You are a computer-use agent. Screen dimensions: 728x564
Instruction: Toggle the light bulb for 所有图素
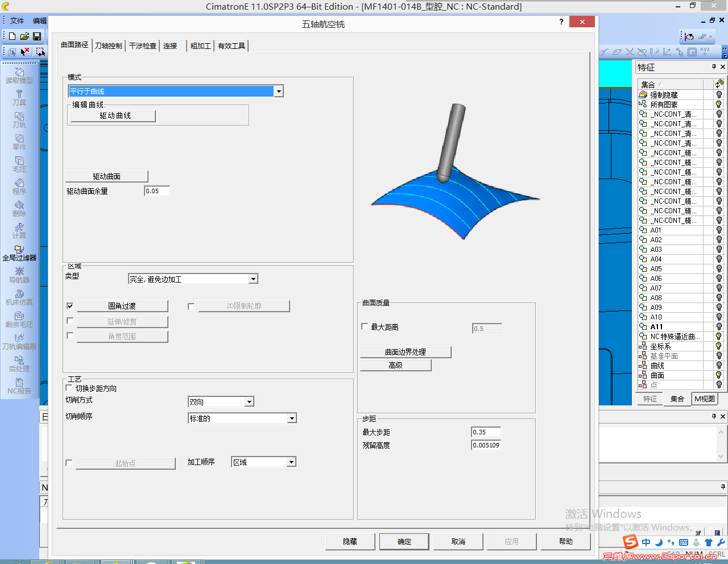(x=719, y=105)
